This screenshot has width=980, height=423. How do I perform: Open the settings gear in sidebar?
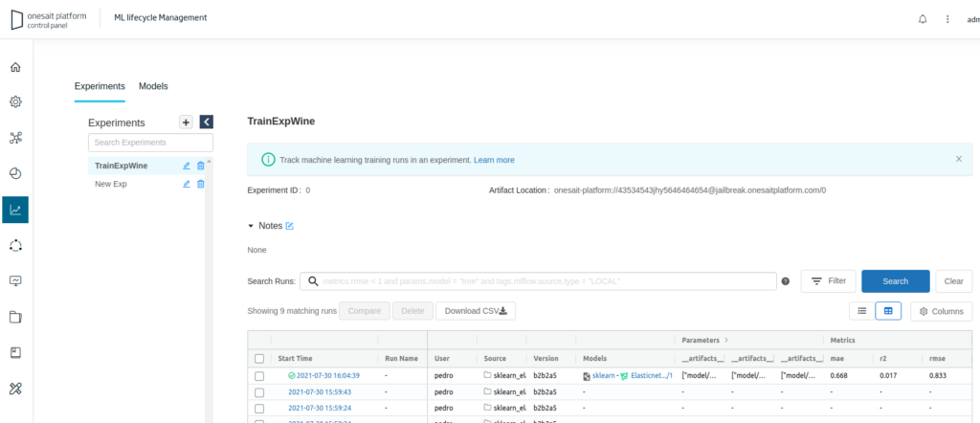click(x=15, y=101)
